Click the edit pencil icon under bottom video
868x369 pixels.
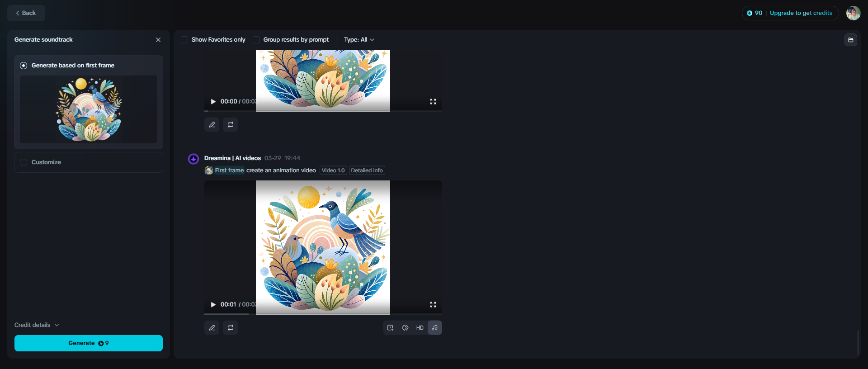(212, 328)
